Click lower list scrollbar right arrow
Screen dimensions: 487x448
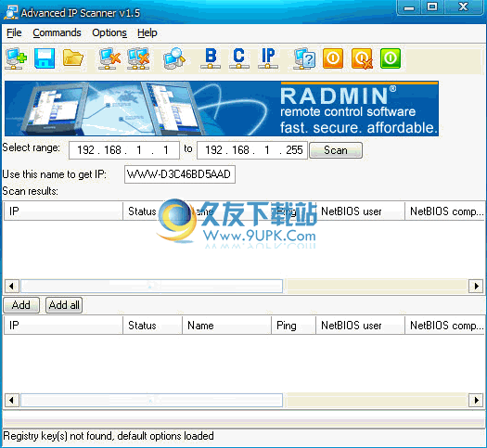(476, 400)
